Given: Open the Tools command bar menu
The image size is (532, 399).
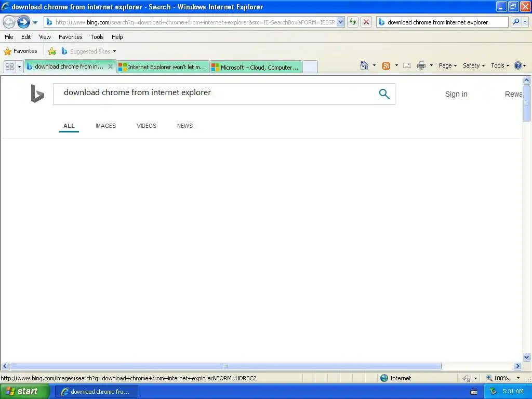Looking at the screenshot, I should click(x=500, y=65).
